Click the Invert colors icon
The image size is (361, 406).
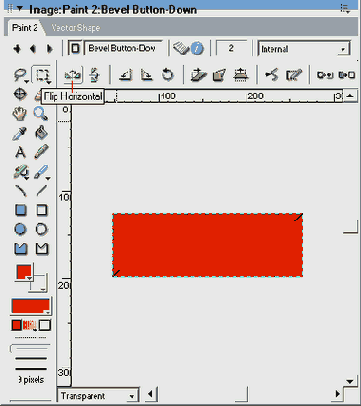(324, 75)
